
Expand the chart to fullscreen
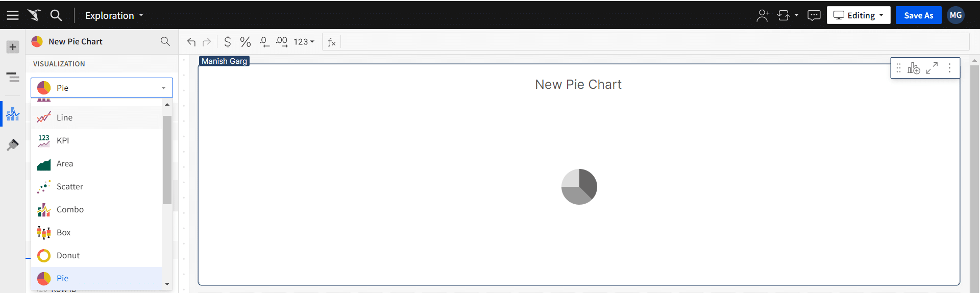pos(932,68)
